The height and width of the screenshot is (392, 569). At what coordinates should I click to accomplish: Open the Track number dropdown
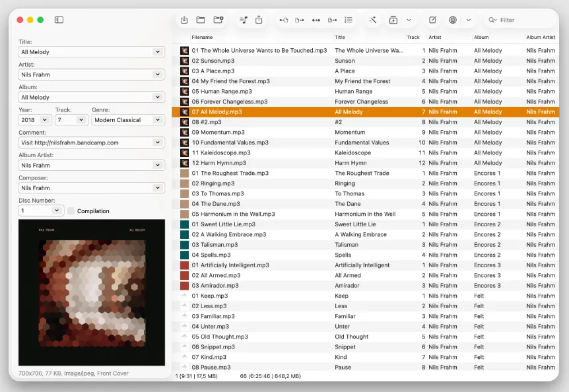(x=81, y=119)
